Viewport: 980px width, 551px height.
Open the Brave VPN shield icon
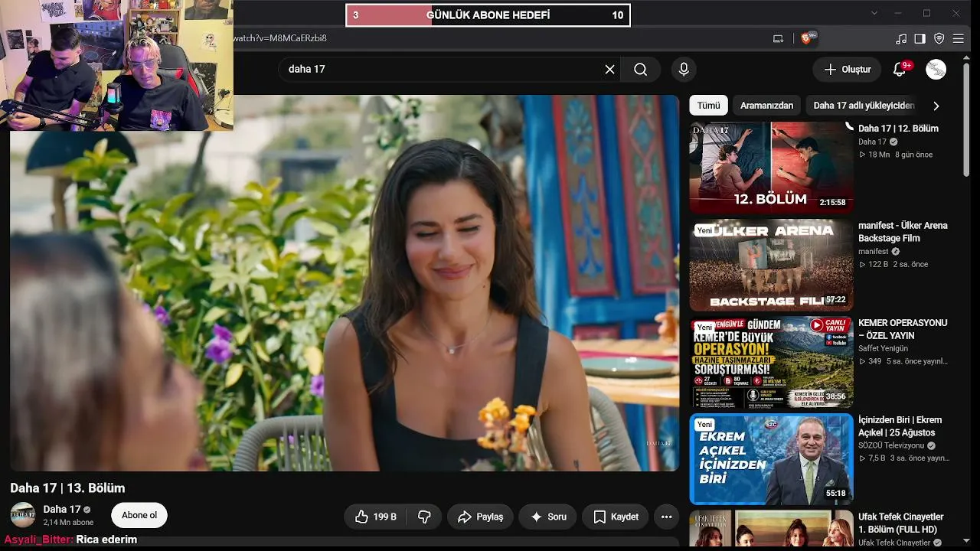939,38
